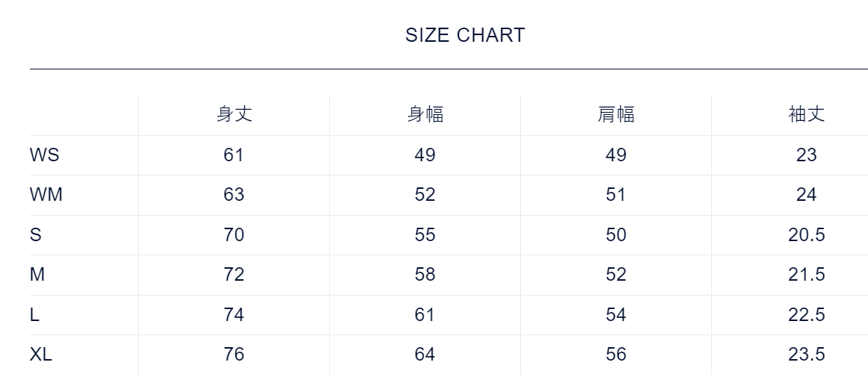This screenshot has width=868, height=380.
Task: Select the 袖丈 value 23.5 for XL
Action: tap(807, 355)
